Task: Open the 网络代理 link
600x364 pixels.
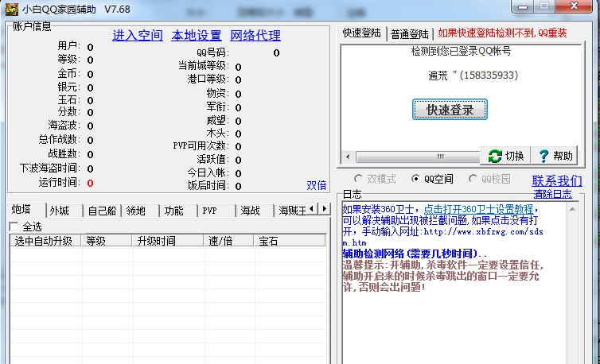Action: [x=255, y=36]
